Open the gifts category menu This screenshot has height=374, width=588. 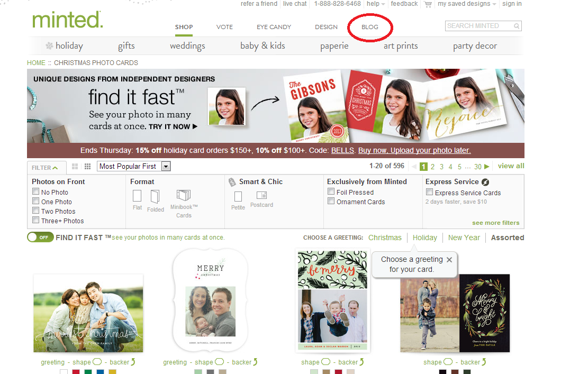126,46
